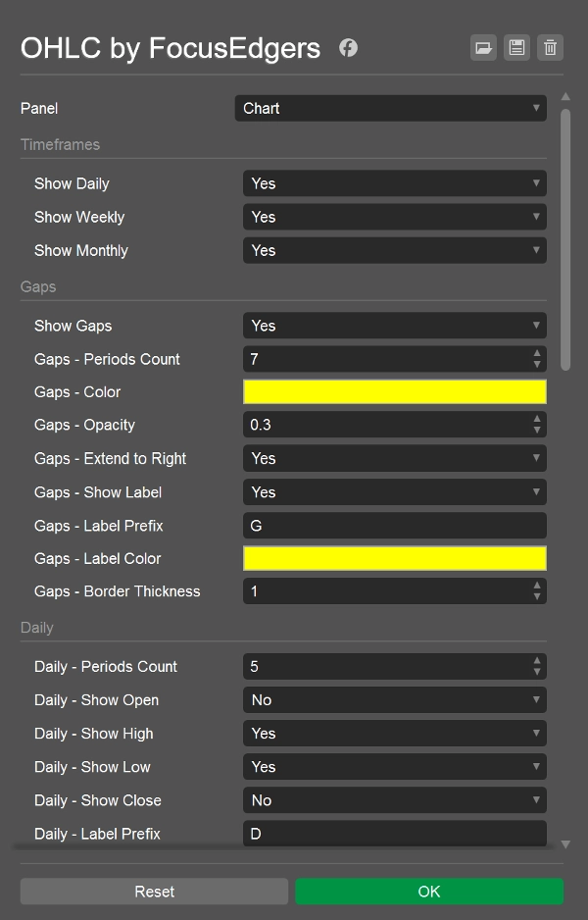588x920 pixels.
Task: Open the Gaps - Color yellow swatch
Action: point(395,392)
